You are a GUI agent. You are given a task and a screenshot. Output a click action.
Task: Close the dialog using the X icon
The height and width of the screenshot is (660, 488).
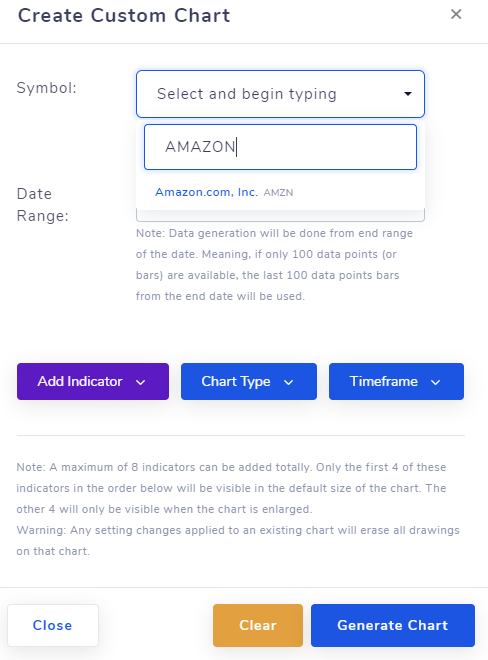[456, 14]
